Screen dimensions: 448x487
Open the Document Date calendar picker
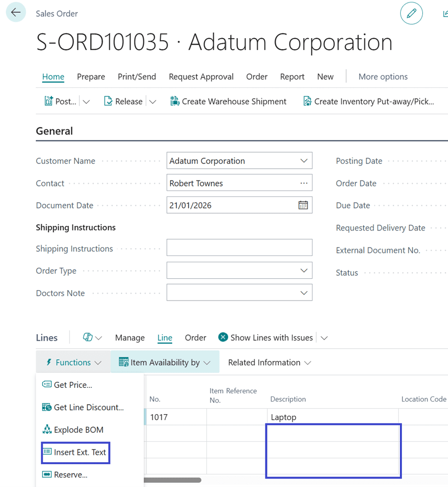[x=303, y=205]
